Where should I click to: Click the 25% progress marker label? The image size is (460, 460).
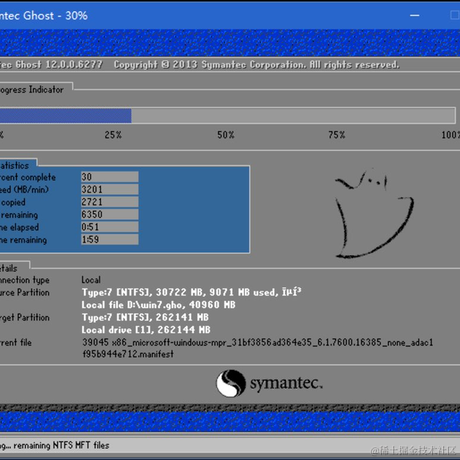(113, 135)
